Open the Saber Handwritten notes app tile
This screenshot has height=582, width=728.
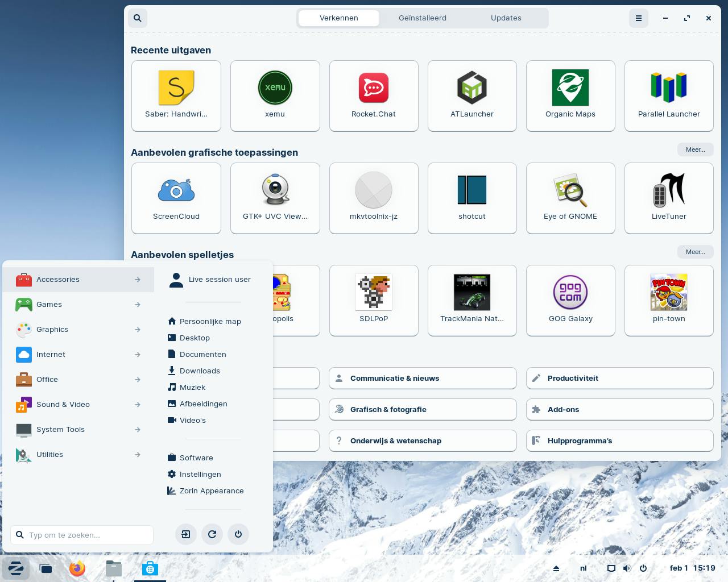pyautogui.click(x=176, y=96)
